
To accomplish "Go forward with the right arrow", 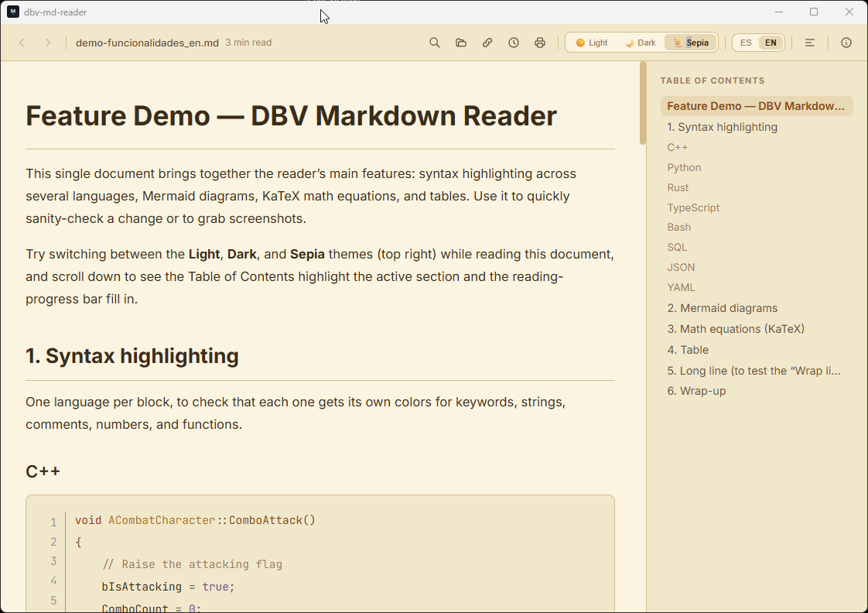I will pyautogui.click(x=48, y=43).
